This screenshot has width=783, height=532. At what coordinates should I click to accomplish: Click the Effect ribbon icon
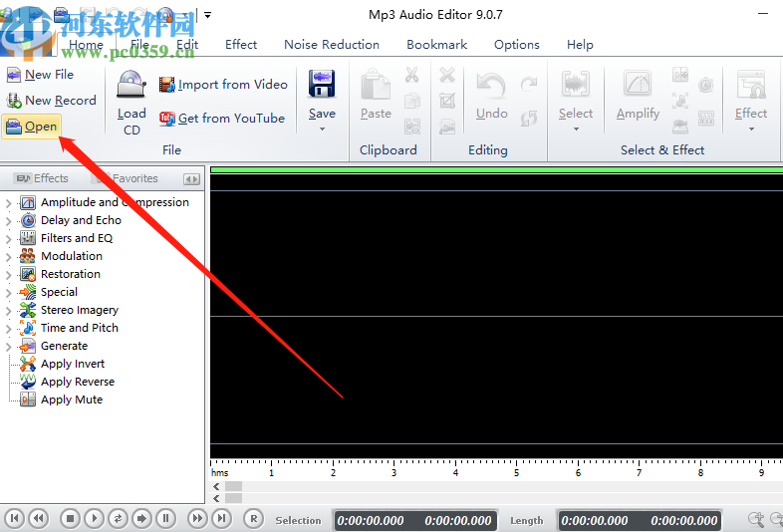[751, 84]
